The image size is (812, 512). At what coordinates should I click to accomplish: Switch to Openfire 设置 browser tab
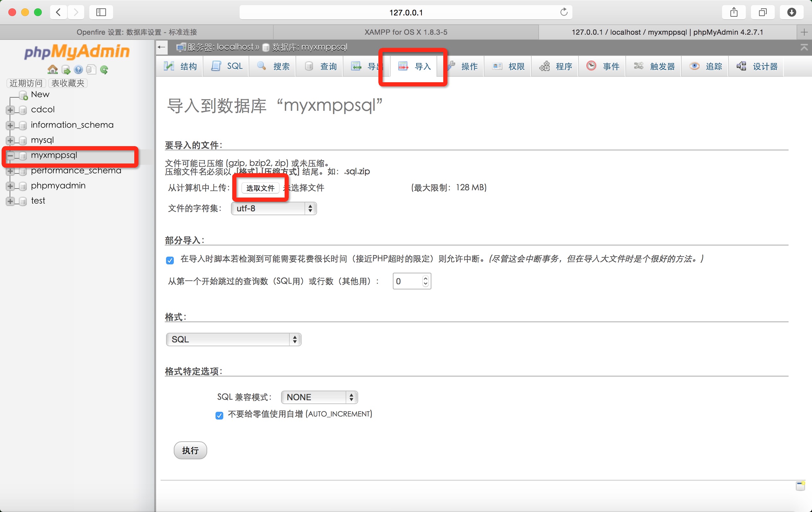click(137, 32)
